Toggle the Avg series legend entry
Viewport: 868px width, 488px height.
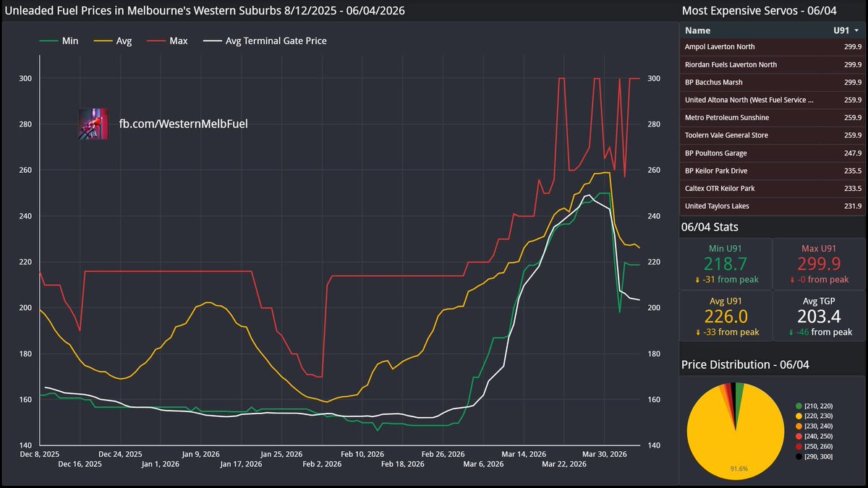click(x=112, y=41)
